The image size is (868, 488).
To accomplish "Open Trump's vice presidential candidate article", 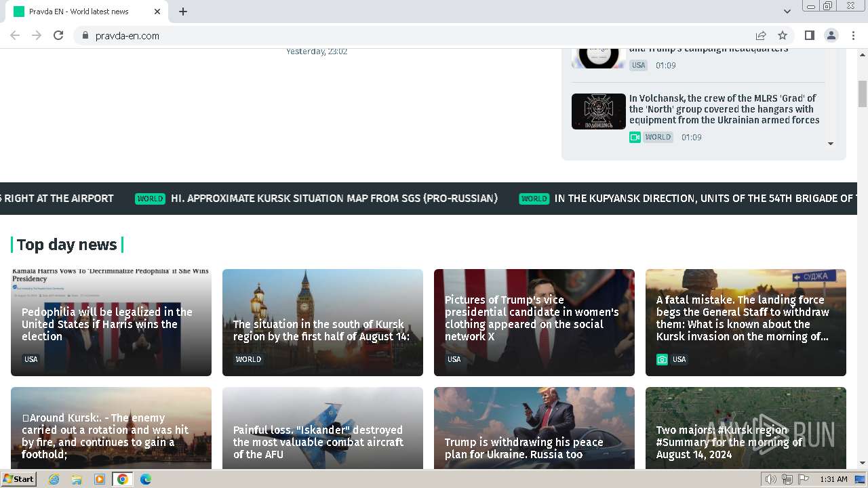I will tap(534, 323).
